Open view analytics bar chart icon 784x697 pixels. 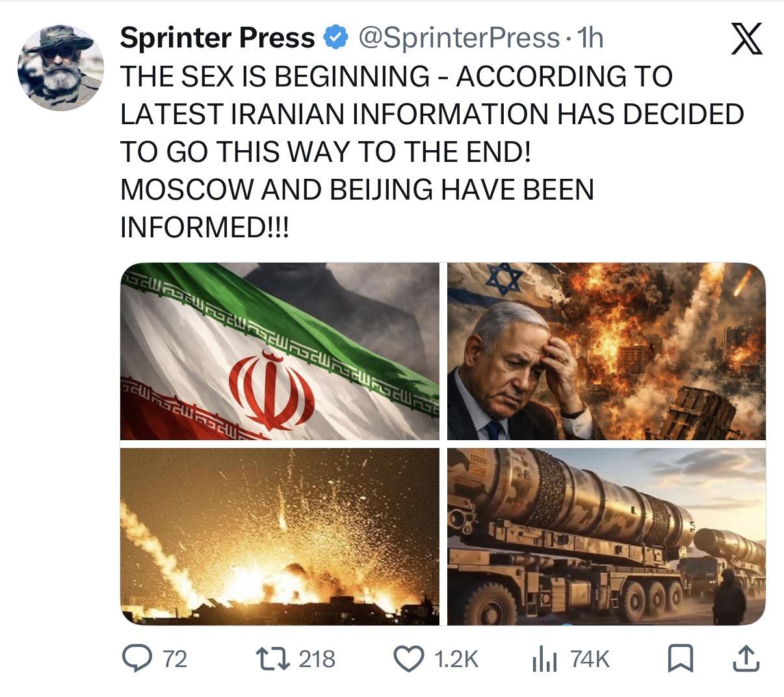pyautogui.click(x=545, y=659)
